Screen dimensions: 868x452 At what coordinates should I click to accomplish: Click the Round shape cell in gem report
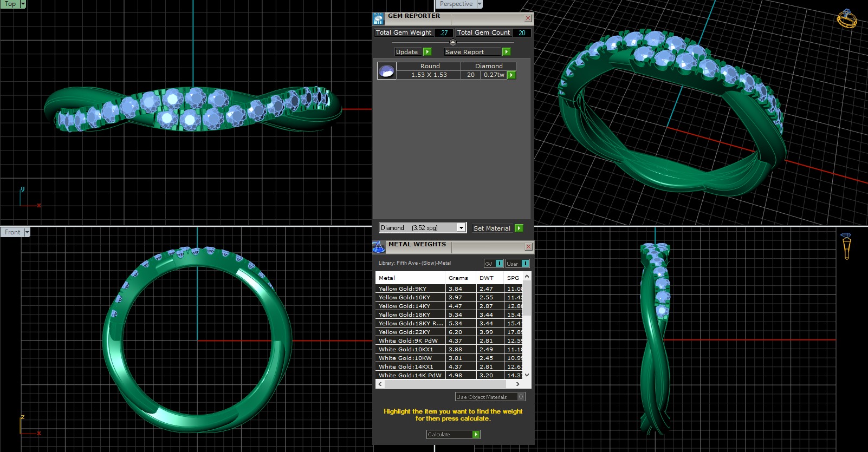(430, 66)
